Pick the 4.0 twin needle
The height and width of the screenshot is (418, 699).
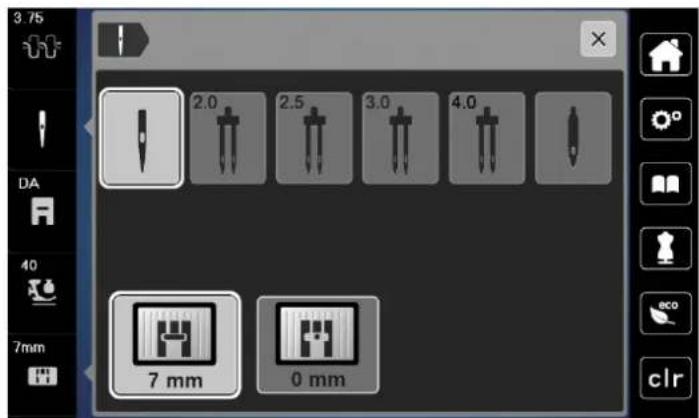point(486,138)
